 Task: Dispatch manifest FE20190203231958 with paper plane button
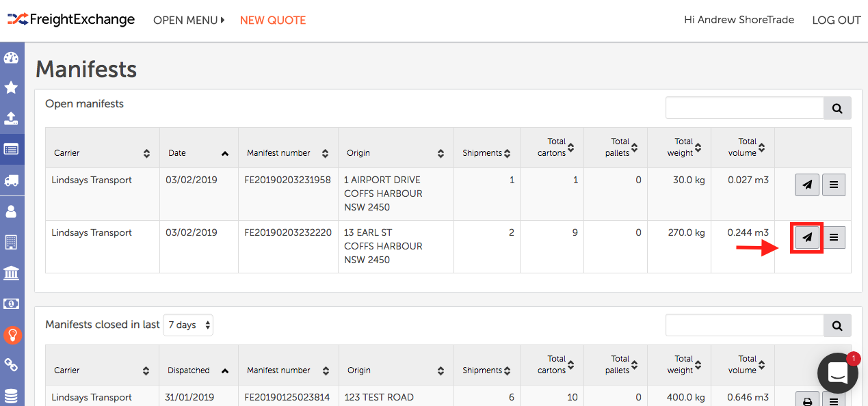pyautogui.click(x=807, y=185)
